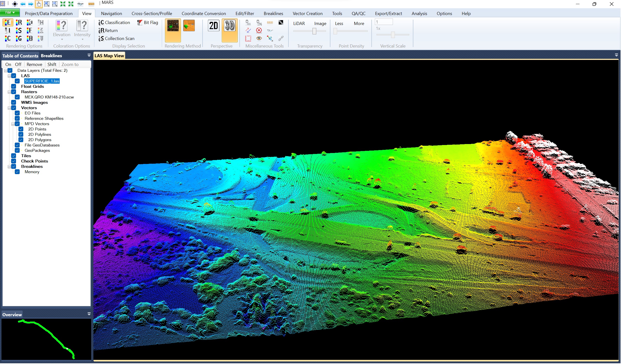
Task: Uncheck the SUPERFICIE_1.las layer
Action: 17,81
